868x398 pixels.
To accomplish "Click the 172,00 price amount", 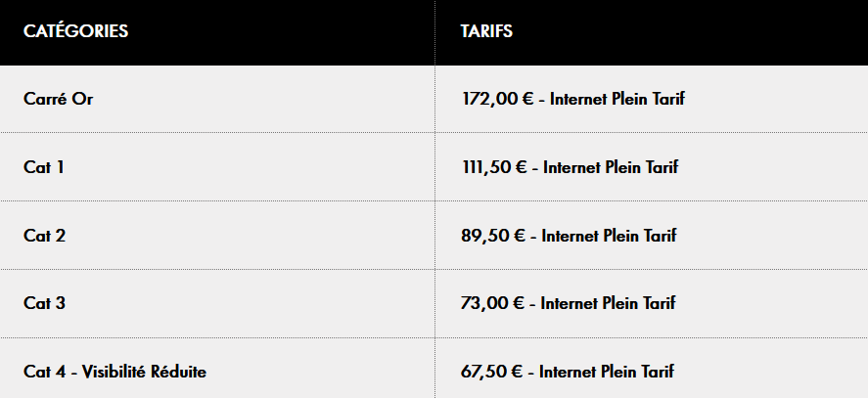I will click(x=488, y=99).
